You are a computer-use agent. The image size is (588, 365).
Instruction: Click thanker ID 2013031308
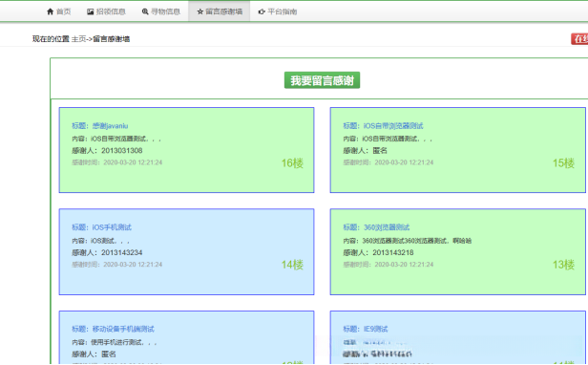(x=122, y=151)
